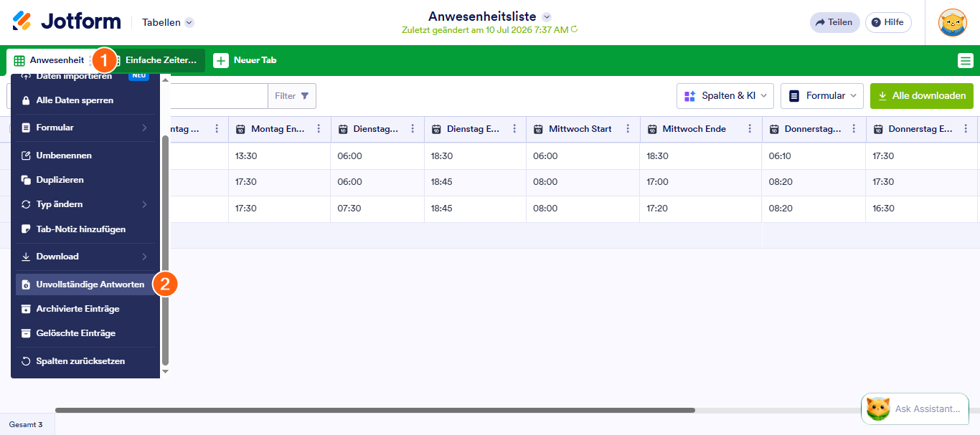Click the Filter funnel button
980x435 pixels.
(292, 96)
